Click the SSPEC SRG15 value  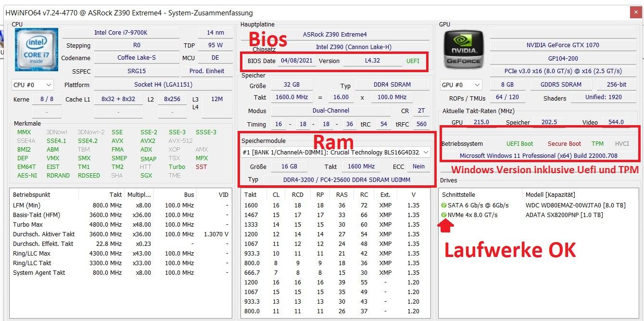(x=137, y=71)
